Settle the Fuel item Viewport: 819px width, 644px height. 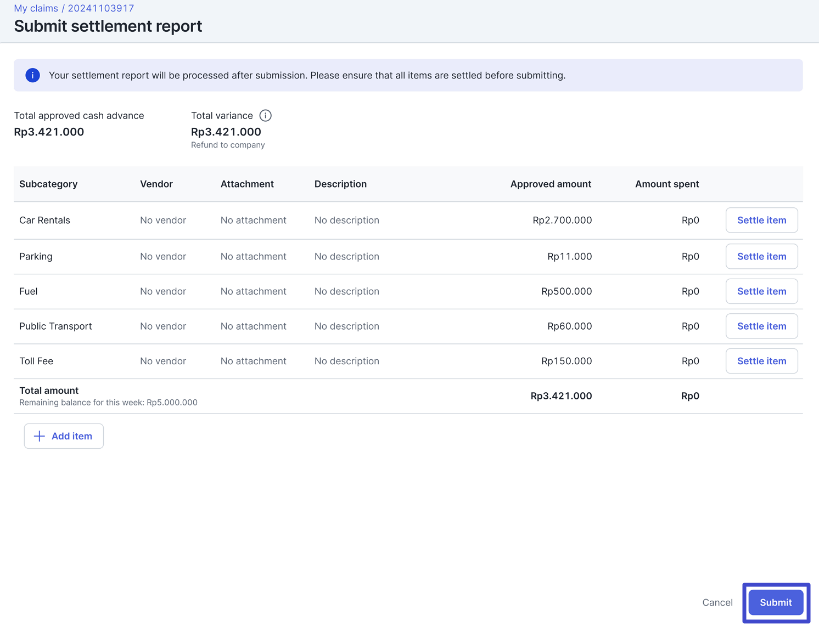coord(761,291)
